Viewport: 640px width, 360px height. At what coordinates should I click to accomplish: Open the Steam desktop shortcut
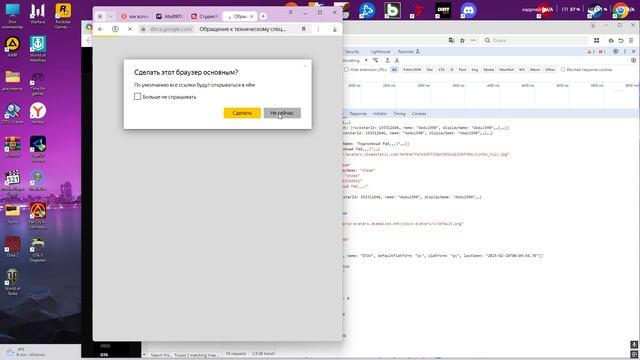point(596,10)
